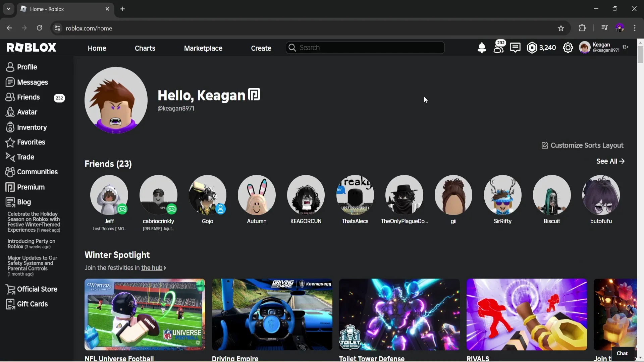Screen dimensions: 644x362
Task: Toggle the bookmark star in the address bar
Action: (x=560, y=28)
